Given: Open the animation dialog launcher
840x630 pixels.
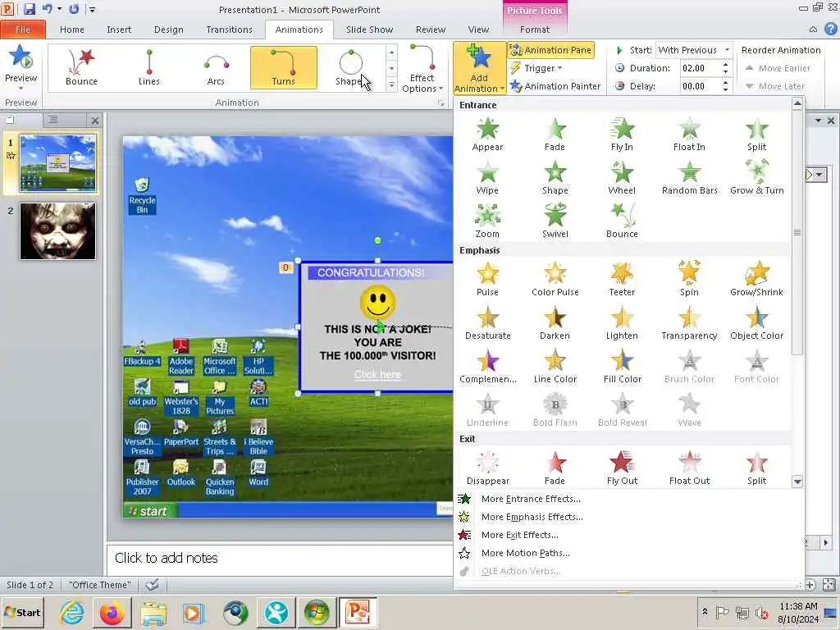Looking at the screenshot, I should coord(441,103).
